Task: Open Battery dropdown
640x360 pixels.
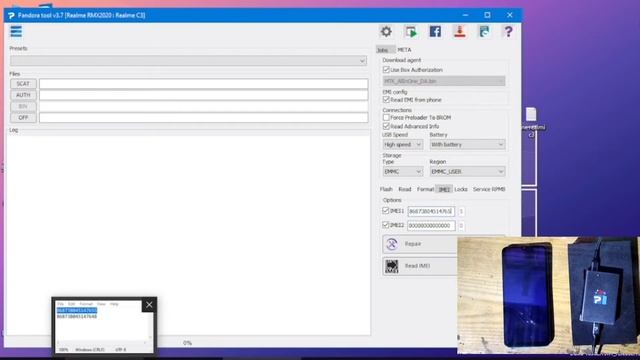Action: click(467, 144)
